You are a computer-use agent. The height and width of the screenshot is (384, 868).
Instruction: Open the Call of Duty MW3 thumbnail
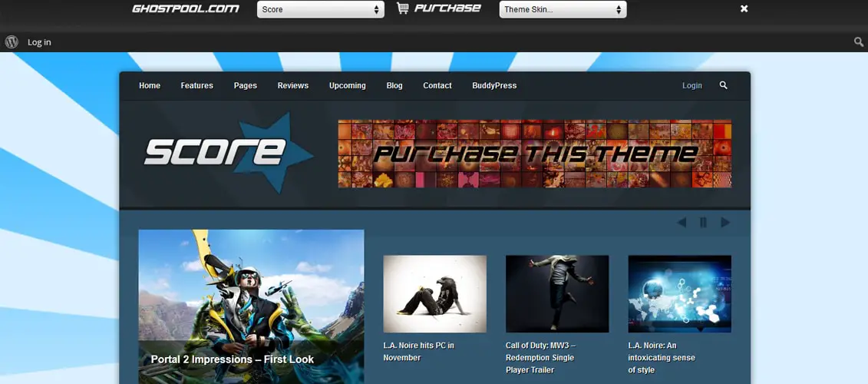557,293
